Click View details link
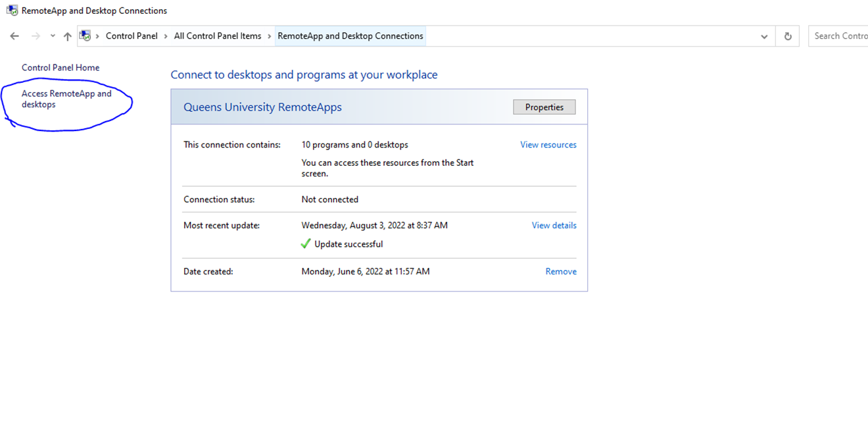This screenshot has width=868, height=443. 554,225
